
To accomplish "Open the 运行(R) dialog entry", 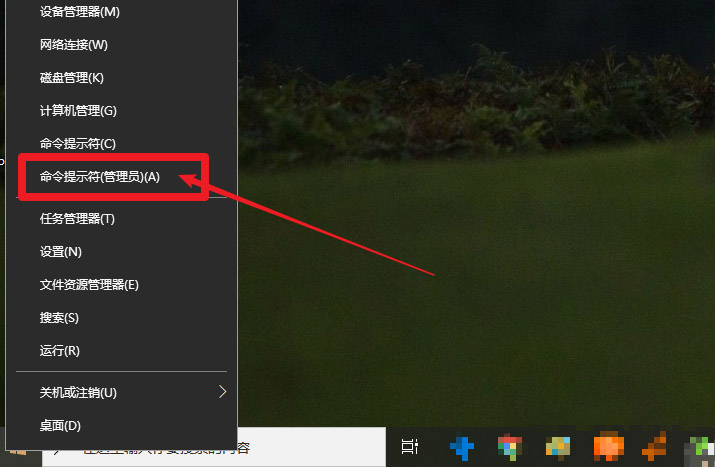I will click(59, 351).
